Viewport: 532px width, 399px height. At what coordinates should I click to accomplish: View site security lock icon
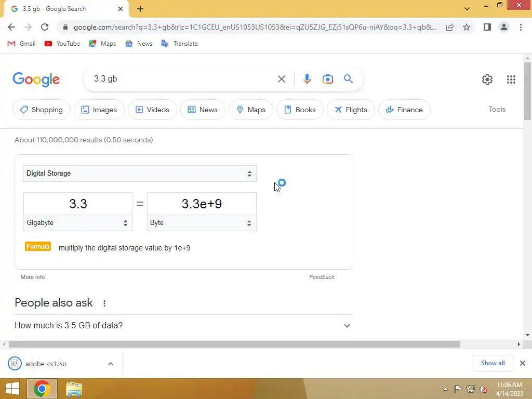click(65, 27)
